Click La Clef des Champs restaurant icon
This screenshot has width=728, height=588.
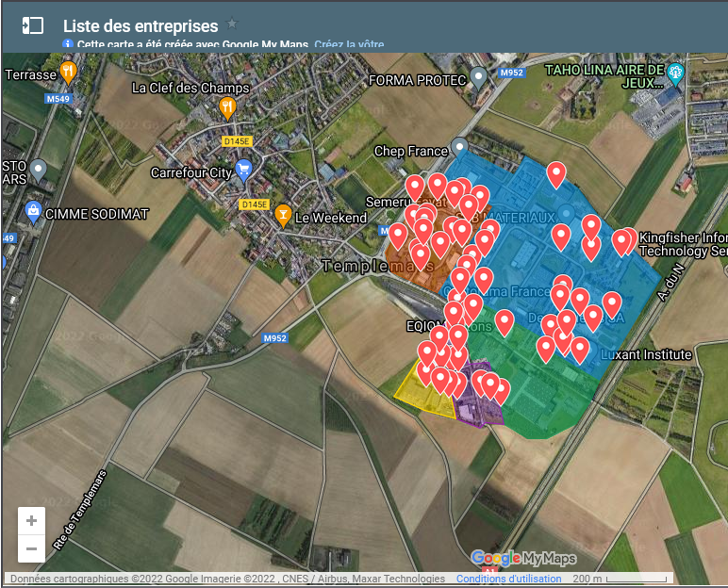point(226,106)
